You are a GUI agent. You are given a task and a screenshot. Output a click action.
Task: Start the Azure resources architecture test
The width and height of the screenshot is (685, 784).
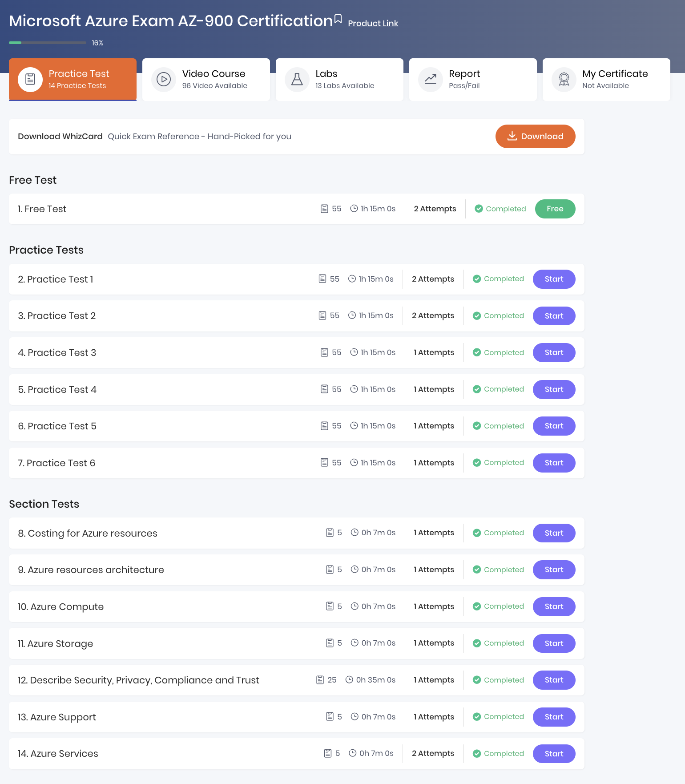coord(554,570)
